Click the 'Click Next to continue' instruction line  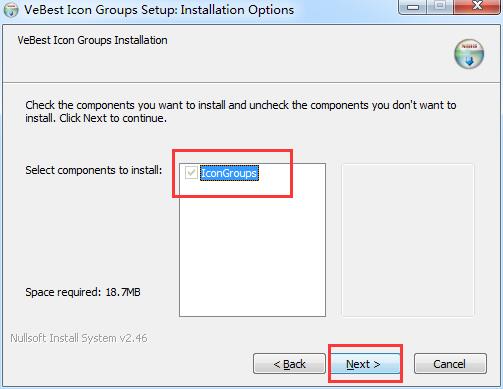click(x=113, y=118)
